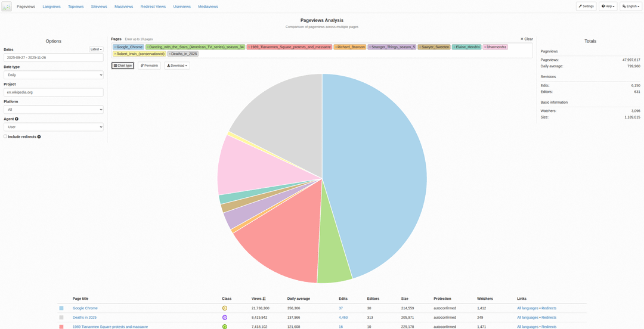Click the Google Chrome class assessment icon
Viewport: 644px width, 329px height.
coord(225,308)
